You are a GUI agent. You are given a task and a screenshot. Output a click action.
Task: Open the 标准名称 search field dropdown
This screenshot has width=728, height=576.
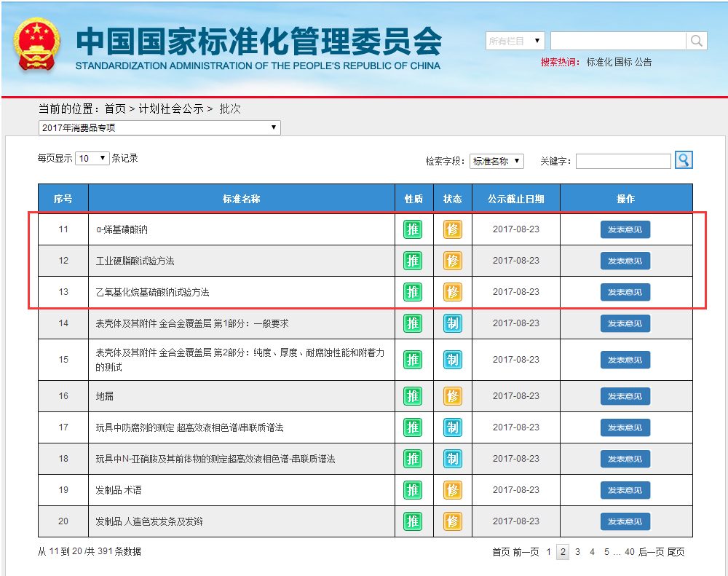pyautogui.click(x=496, y=161)
